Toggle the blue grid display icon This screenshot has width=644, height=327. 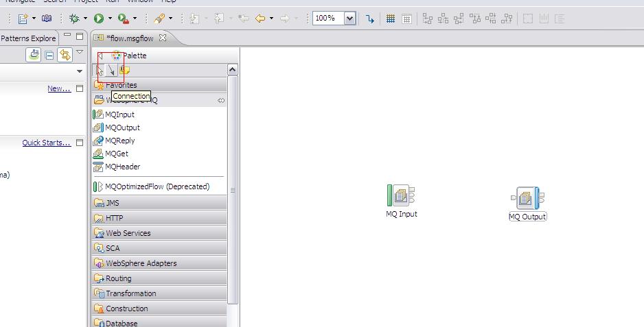(391, 19)
